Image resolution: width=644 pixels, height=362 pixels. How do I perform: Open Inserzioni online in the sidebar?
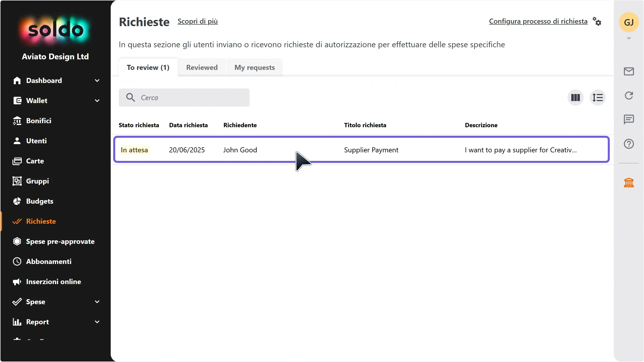click(54, 282)
